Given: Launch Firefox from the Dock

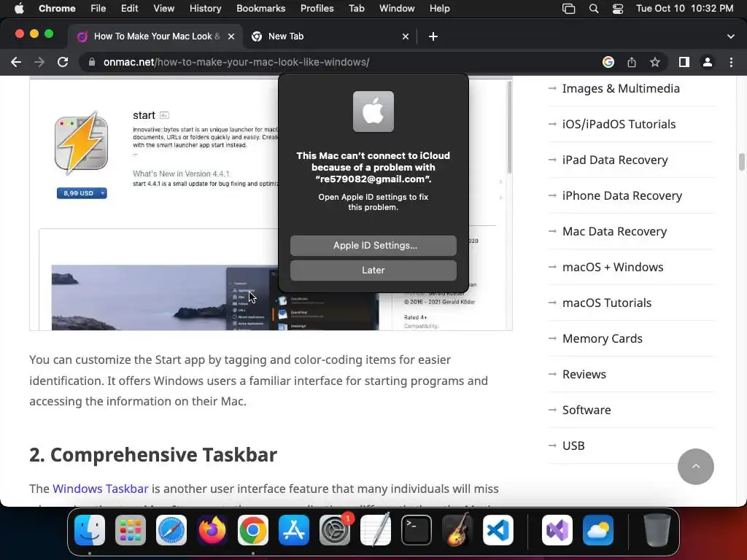Looking at the screenshot, I should [x=212, y=530].
